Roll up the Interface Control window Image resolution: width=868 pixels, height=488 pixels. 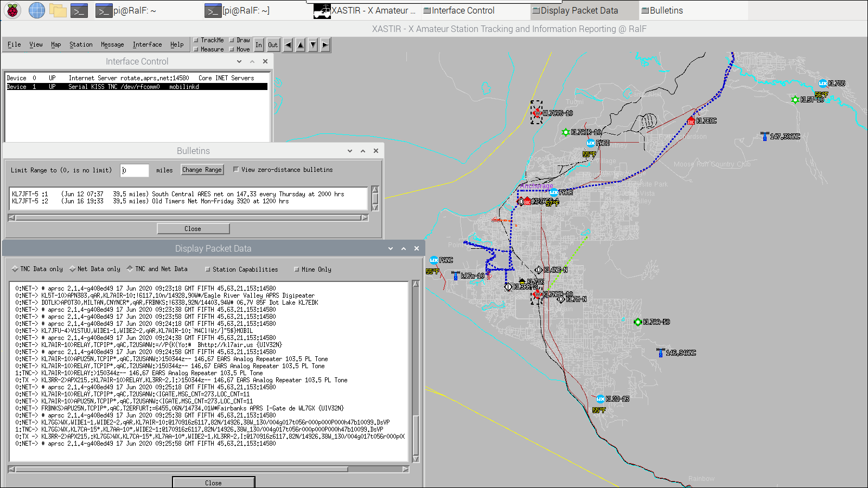(x=252, y=62)
